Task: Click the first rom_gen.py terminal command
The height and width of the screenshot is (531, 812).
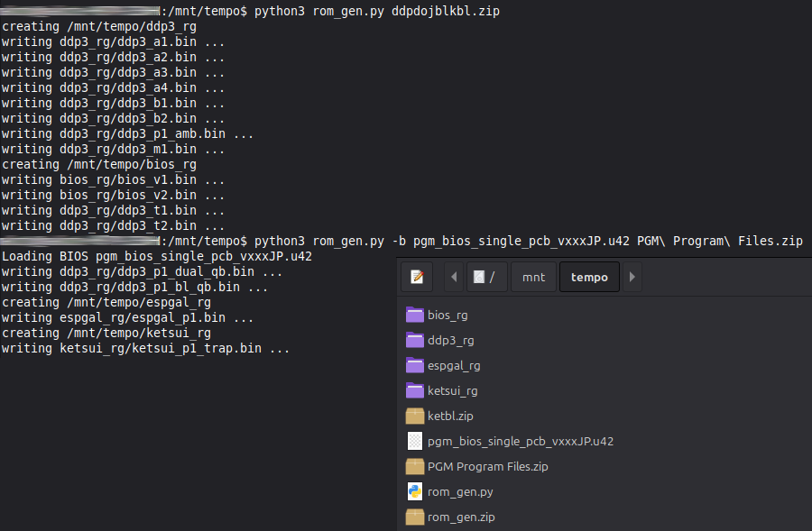Action: tap(377, 12)
